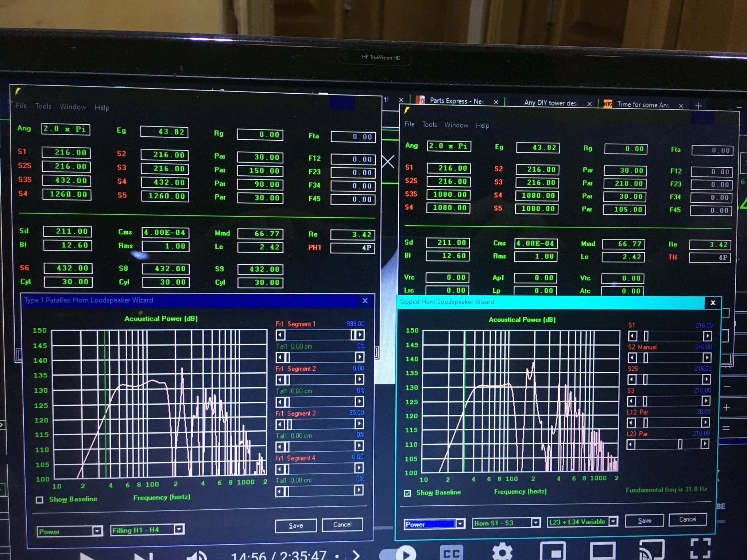Close the Paraflex Horn Loudspeaker Wizard
747x560 pixels.
click(x=365, y=300)
